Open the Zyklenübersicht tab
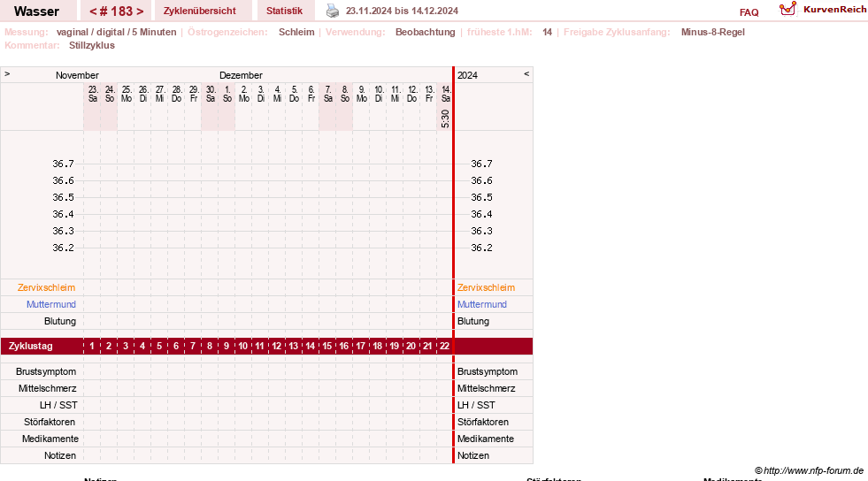The width and height of the screenshot is (868, 481). click(199, 11)
